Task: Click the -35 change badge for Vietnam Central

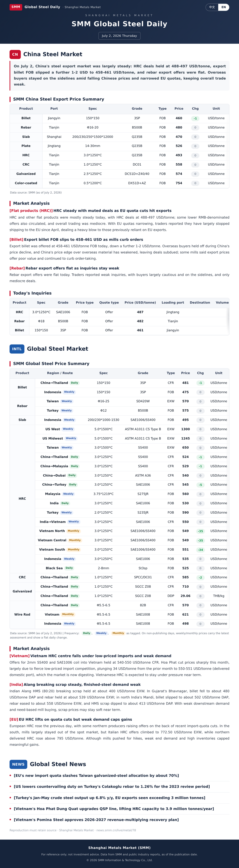Action: point(200,540)
